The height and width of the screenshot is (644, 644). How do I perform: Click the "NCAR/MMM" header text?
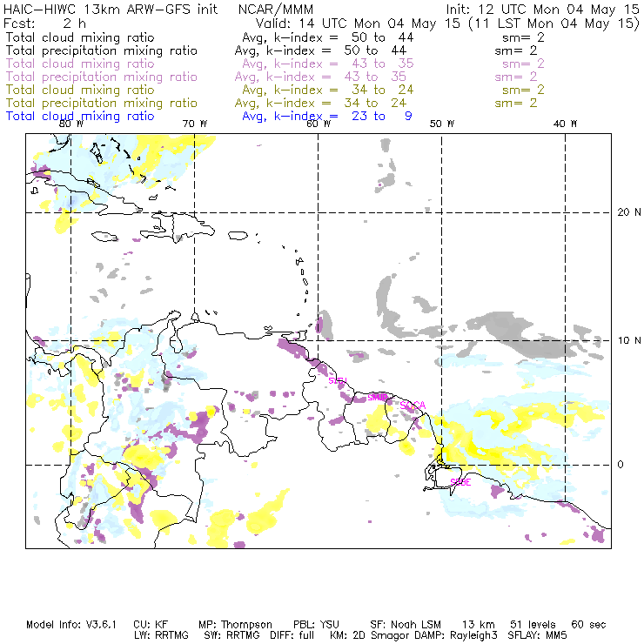tap(276, 10)
